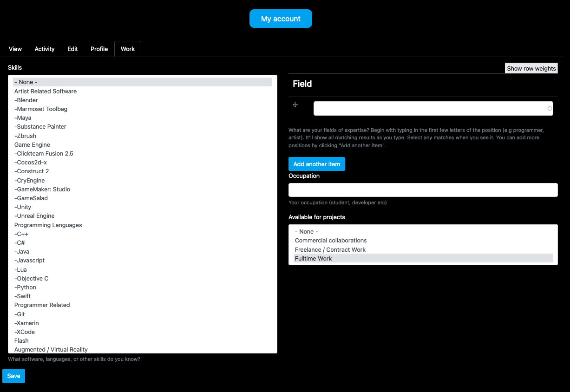The height and width of the screenshot is (392, 570).
Task: Pick Lua from Skills list
Action: pos(143,270)
